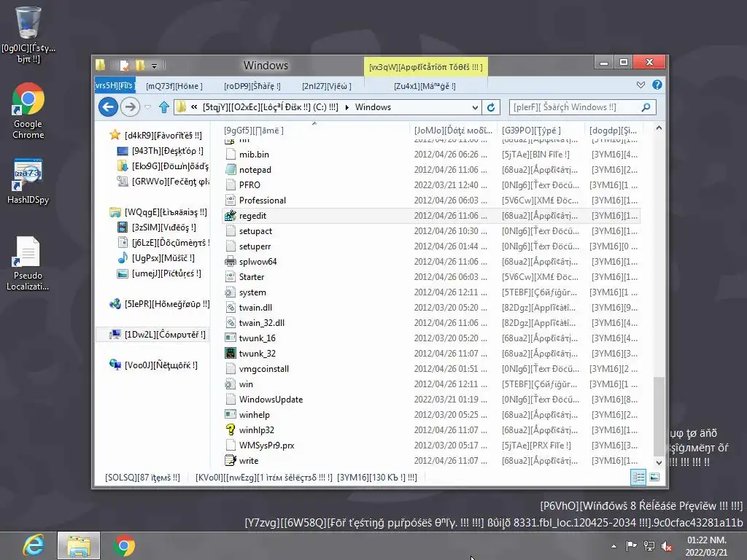Click the taskbar clock
The image size is (747, 560).
(x=706, y=546)
